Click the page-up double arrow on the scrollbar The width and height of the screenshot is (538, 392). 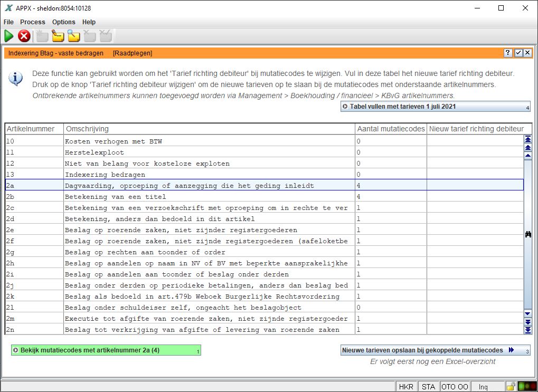pos(528,148)
